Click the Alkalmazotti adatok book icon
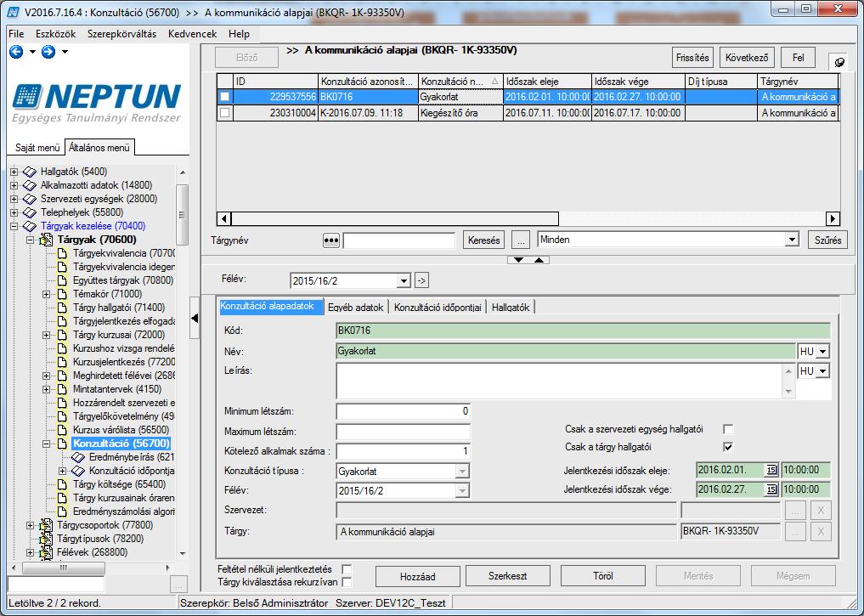The image size is (864, 616). tap(30, 186)
